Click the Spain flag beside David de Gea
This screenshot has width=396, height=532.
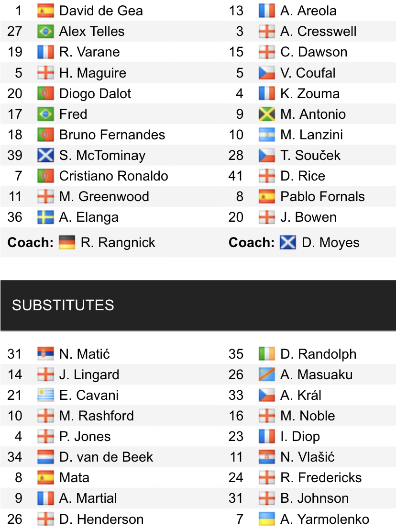click(45, 11)
